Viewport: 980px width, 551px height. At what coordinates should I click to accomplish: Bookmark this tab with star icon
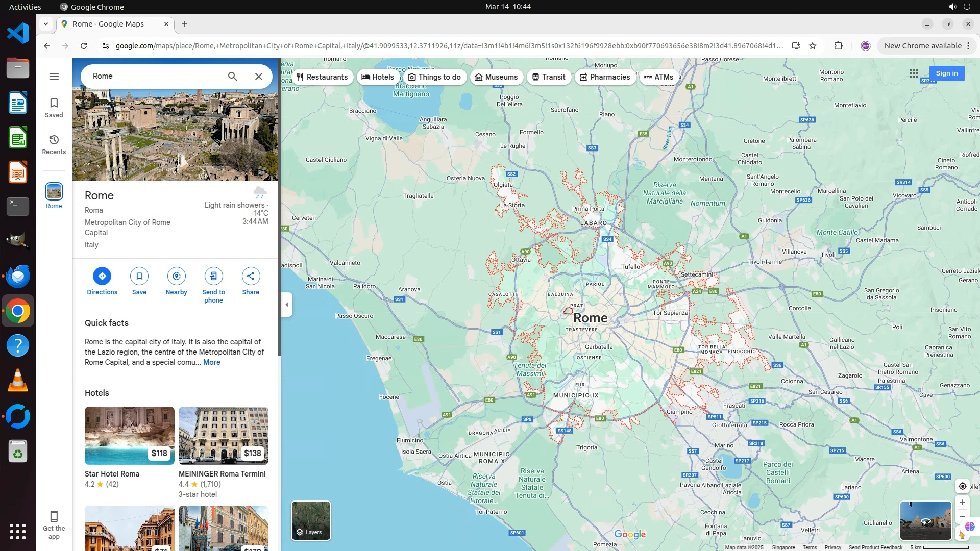[813, 46]
